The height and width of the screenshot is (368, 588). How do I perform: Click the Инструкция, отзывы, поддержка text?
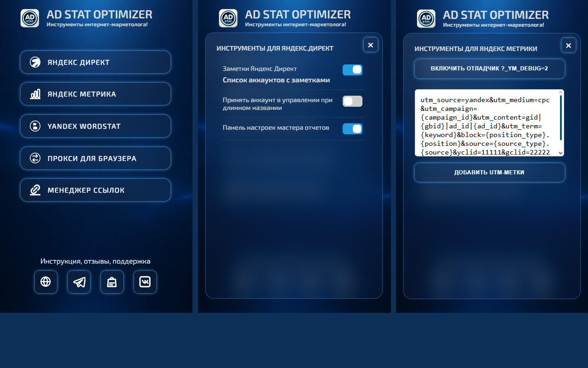[95, 261]
